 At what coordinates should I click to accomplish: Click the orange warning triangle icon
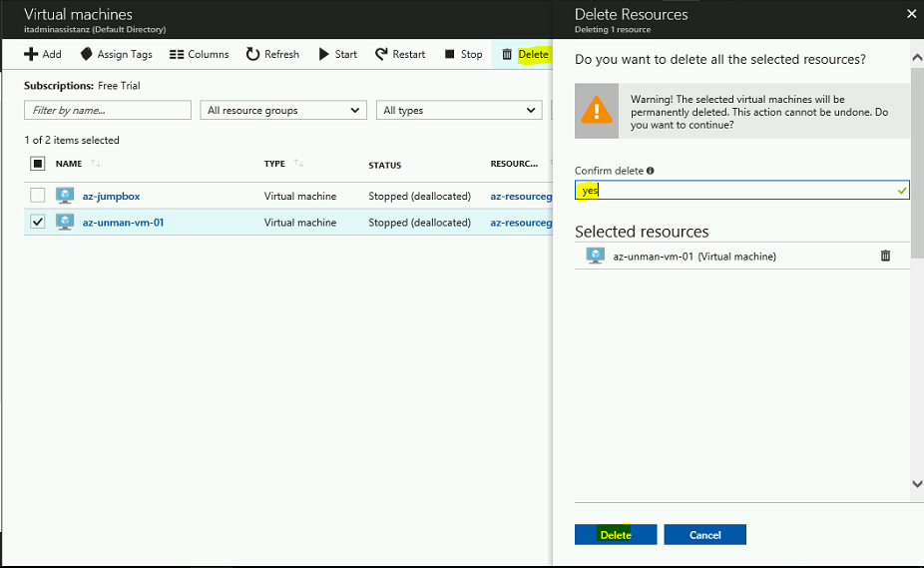point(597,110)
